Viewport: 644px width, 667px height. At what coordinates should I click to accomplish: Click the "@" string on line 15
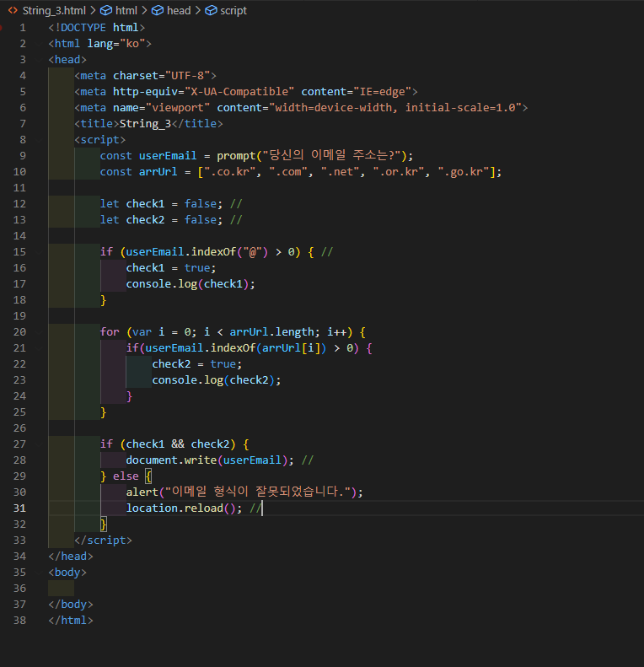click(253, 252)
